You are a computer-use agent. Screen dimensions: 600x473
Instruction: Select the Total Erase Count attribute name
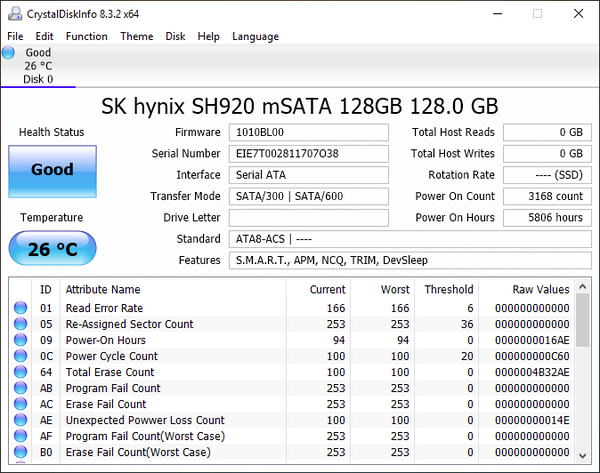(x=110, y=372)
